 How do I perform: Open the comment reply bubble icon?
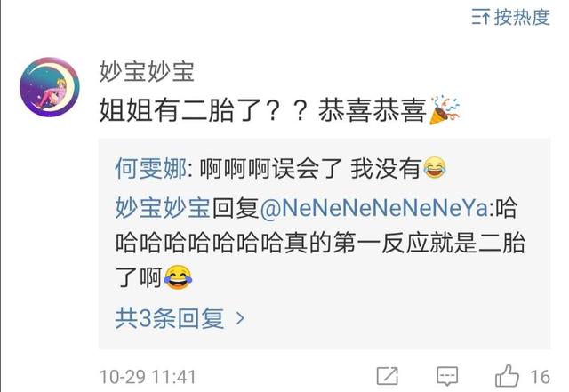pos(447,376)
